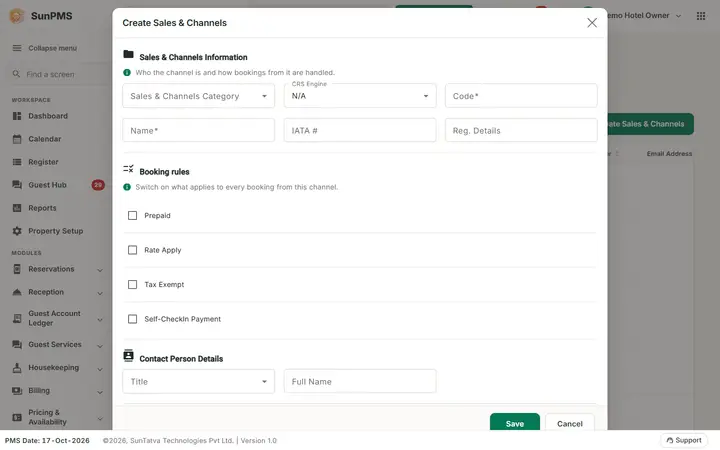Image resolution: width=720 pixels, height=450 pixels.
Task: Close the Create Sales & Channels dialog
Action: (x=592, y=23)
